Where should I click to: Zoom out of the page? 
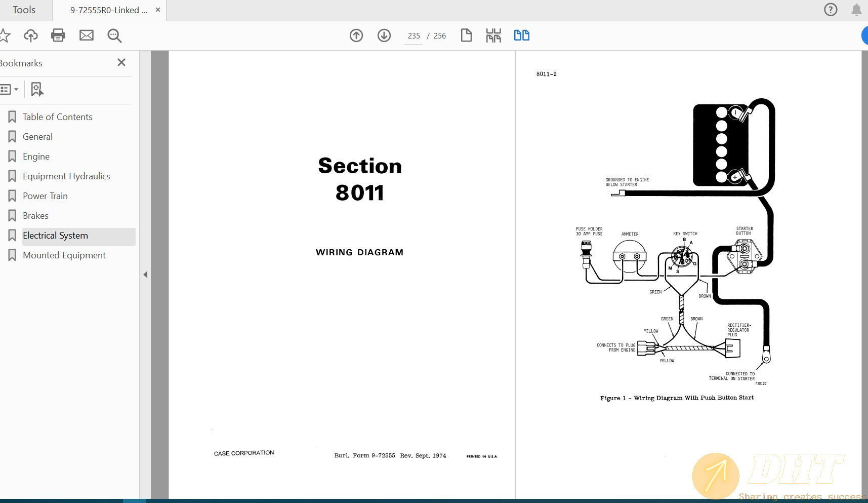tap(114, 35)
